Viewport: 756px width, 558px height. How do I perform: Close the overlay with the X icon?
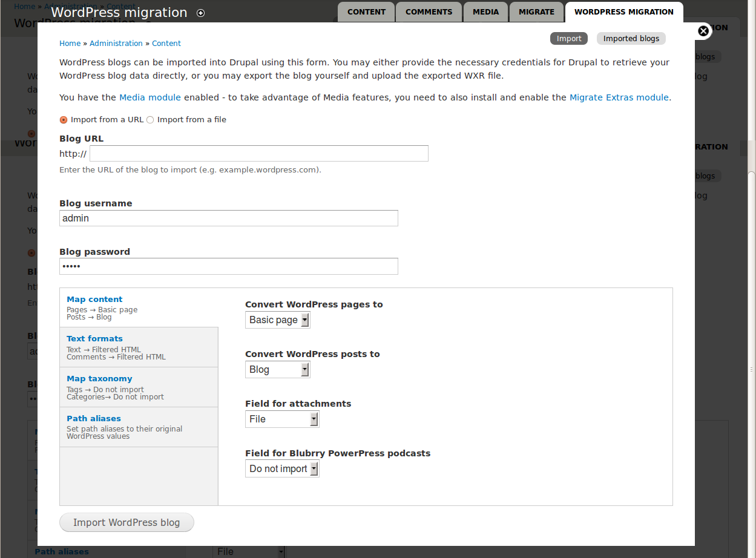[x=703, y=31]
